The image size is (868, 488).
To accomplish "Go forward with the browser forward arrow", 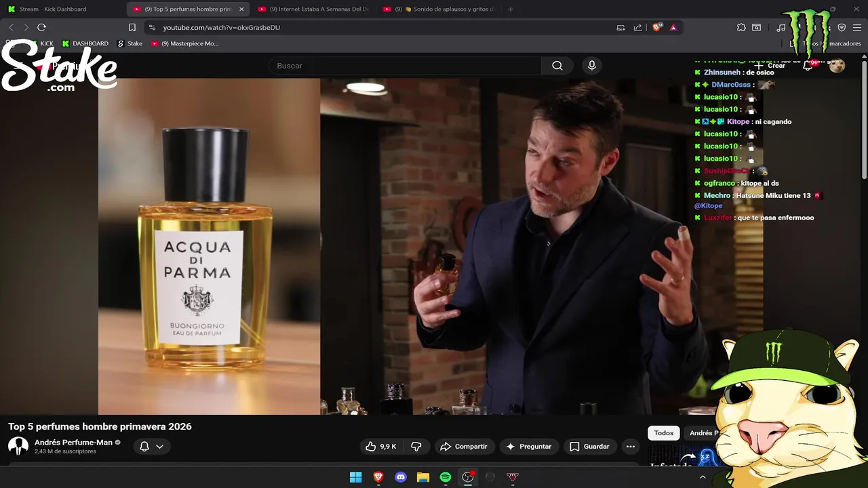I will click(x=26, y=27).
